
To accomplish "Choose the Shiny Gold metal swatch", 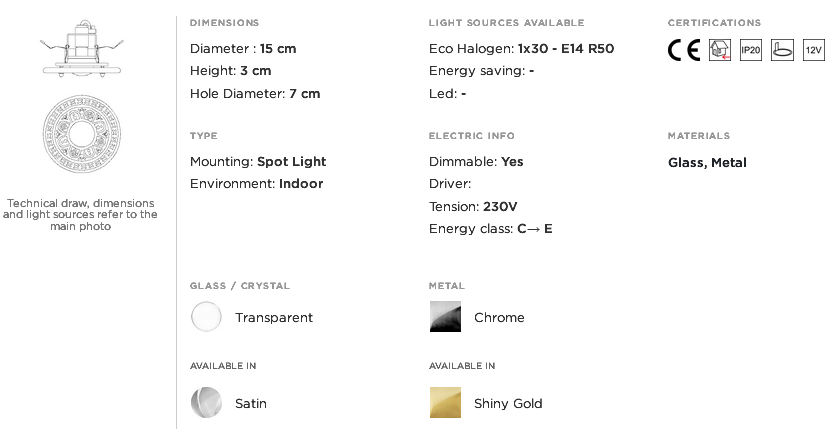I will pyautogui.click(x=445, y=402).
